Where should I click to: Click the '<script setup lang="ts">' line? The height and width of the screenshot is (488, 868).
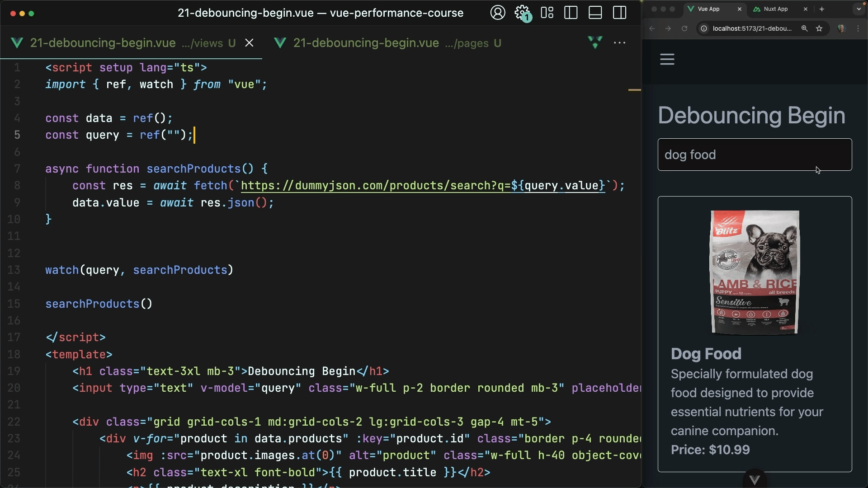coord(126,68)
